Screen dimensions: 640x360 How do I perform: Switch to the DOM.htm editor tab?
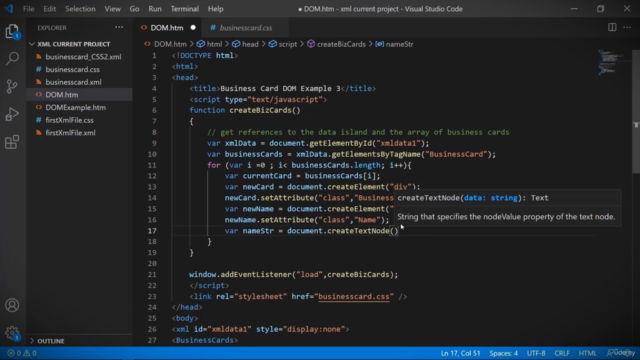pyautogui.click(x=167, y=28)
